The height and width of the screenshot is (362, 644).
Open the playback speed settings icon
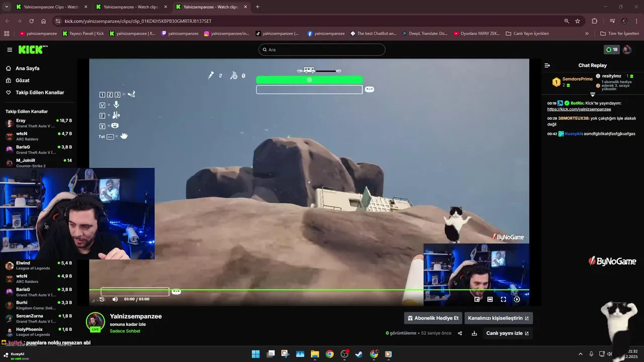(517, 299)
